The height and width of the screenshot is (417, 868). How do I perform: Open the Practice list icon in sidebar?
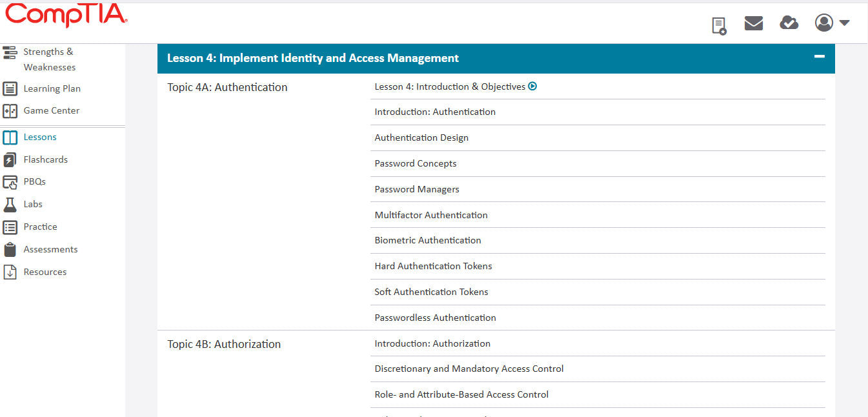pos(10,227)
